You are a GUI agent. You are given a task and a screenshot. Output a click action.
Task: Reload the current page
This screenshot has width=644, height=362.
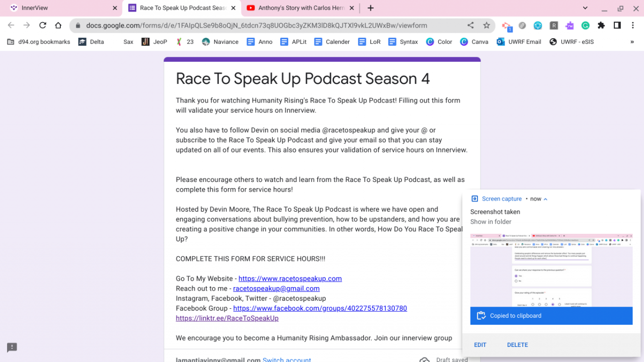point(43,25)
